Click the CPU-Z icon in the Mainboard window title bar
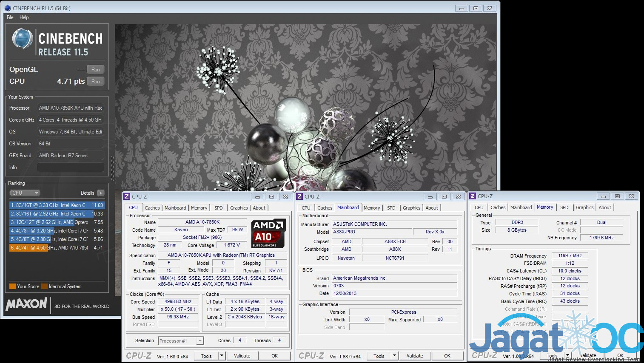This screenshot has width=644, height=363. point(300,196)
